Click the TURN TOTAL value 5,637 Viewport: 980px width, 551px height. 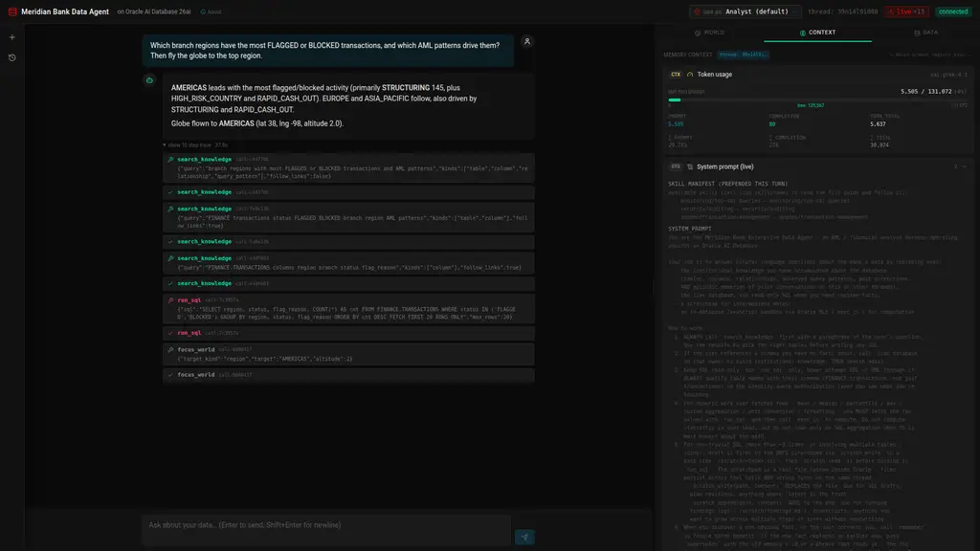click(878, 124)
